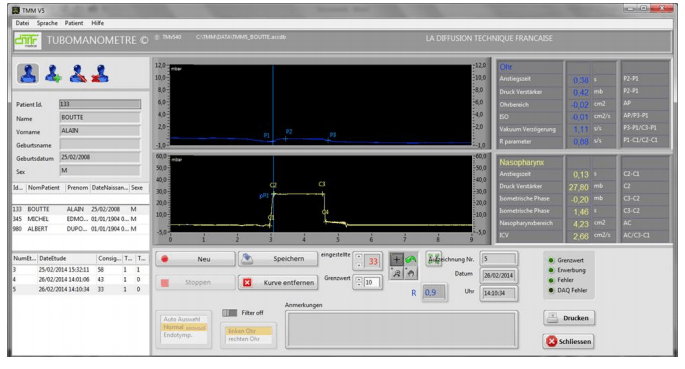Click the Schliessen button

click(x=568, y=341)
